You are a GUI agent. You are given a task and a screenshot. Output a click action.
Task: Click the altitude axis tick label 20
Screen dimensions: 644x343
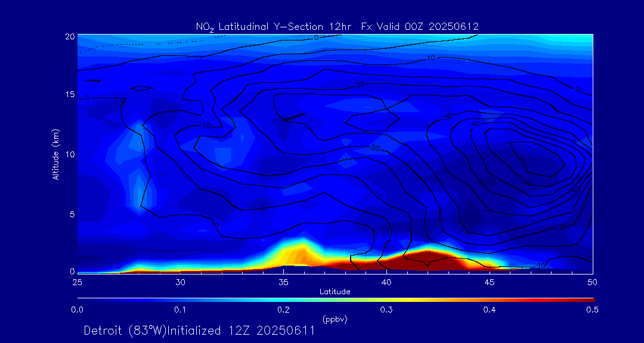coord(70,36)
